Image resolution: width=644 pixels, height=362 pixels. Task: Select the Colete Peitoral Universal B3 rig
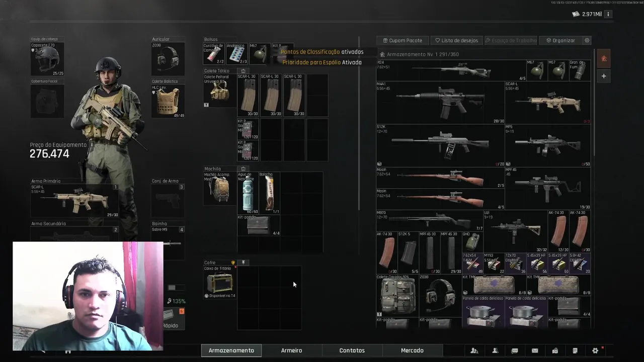click(x=219, y=91)
